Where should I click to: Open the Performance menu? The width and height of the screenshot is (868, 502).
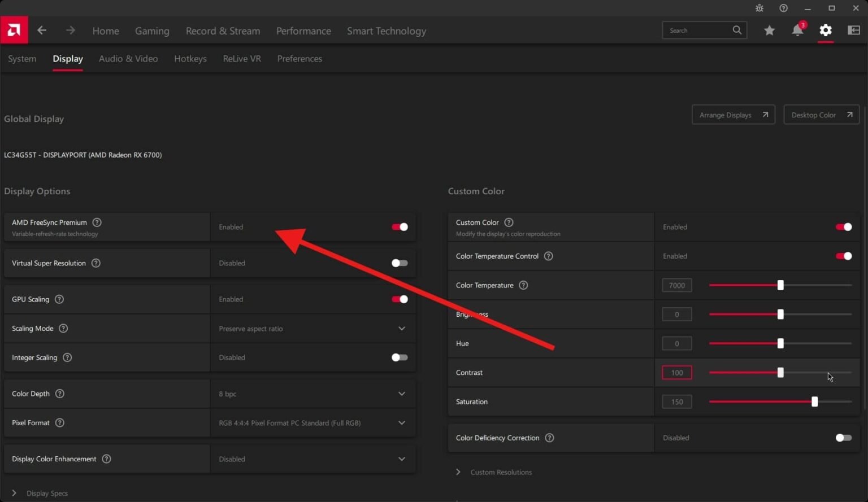coord(303,30)
